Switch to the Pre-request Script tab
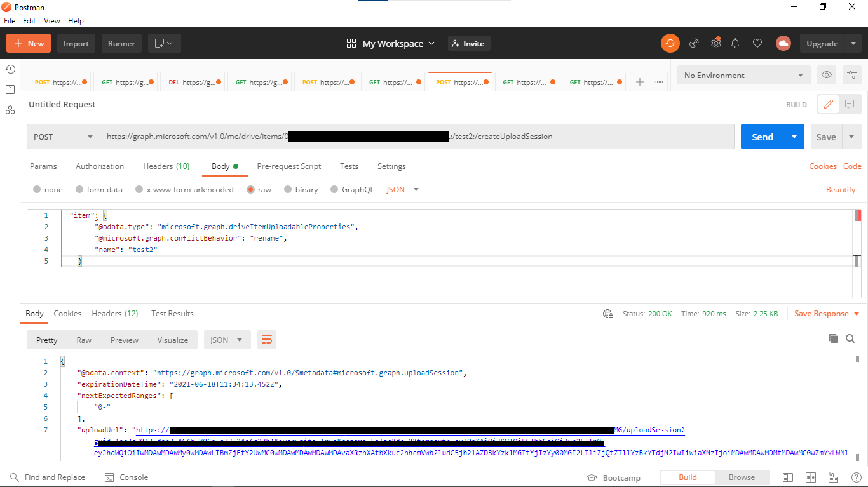 click(x=289, y=166)
